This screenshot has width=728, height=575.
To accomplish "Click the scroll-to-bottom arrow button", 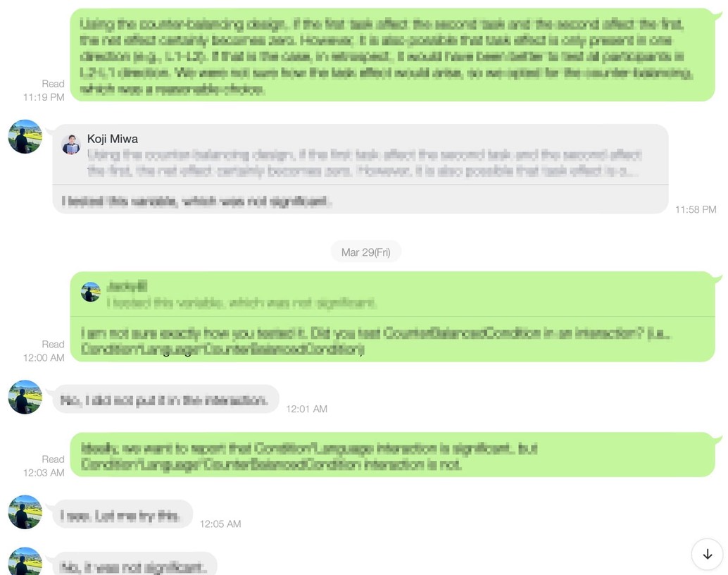I will (x=707, y=554).
